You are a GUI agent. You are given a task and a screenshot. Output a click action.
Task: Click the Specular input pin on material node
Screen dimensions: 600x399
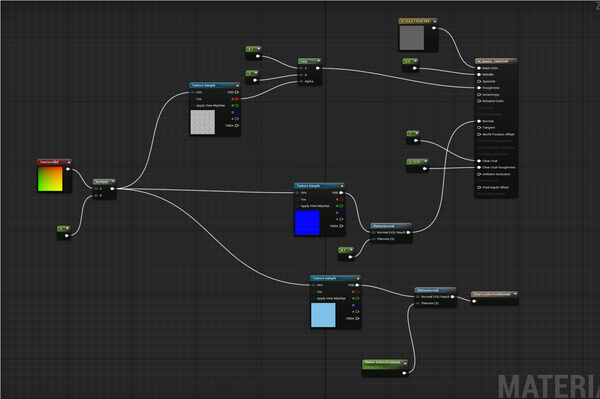tap(479, 81)
